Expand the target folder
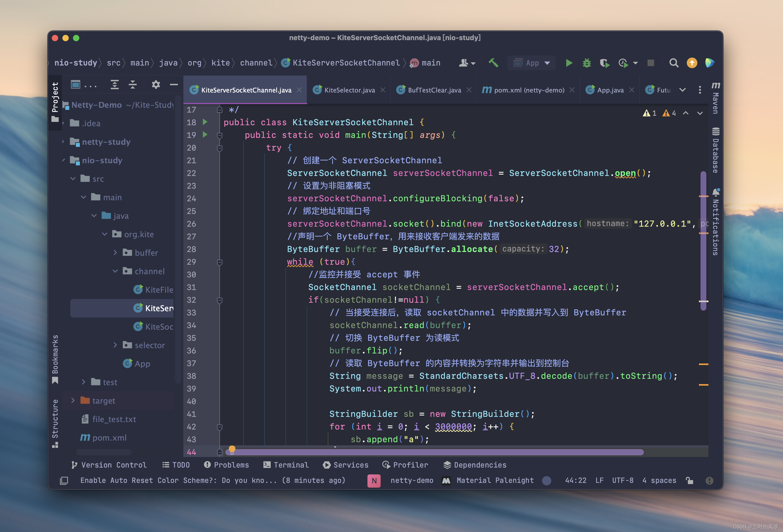Image resolution: width=783 pixels, height=532 pixels. point(73,400)
